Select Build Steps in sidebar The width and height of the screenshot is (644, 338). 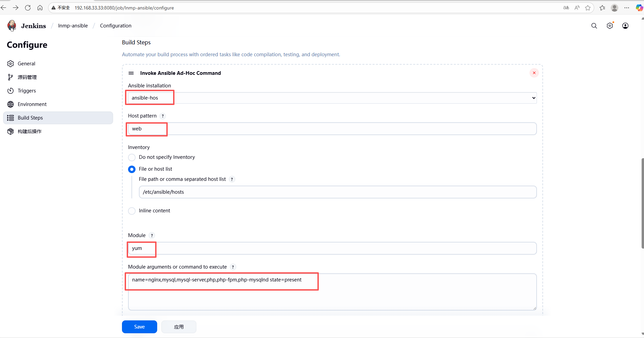coord(58,118)
